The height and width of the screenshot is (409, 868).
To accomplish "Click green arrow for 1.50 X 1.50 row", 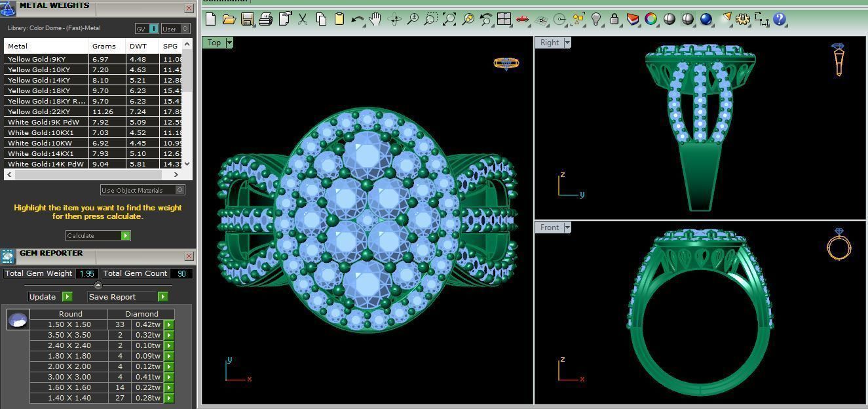I will click(x=169, y=324).
